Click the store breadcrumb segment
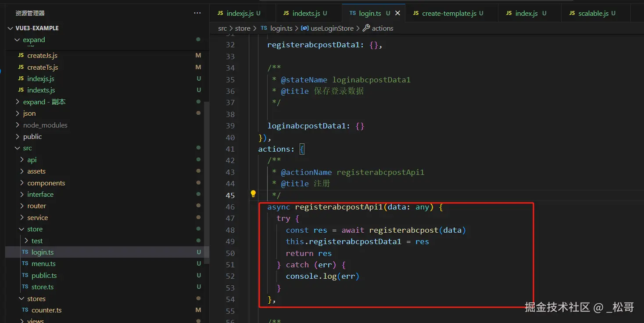The width and height of the screenshot is (644, 323). 243,28
